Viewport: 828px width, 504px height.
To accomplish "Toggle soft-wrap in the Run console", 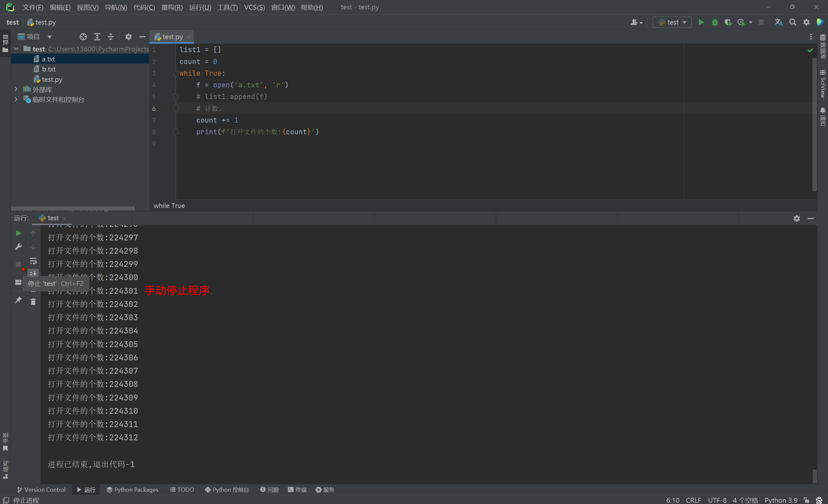I will pos(33,261).
